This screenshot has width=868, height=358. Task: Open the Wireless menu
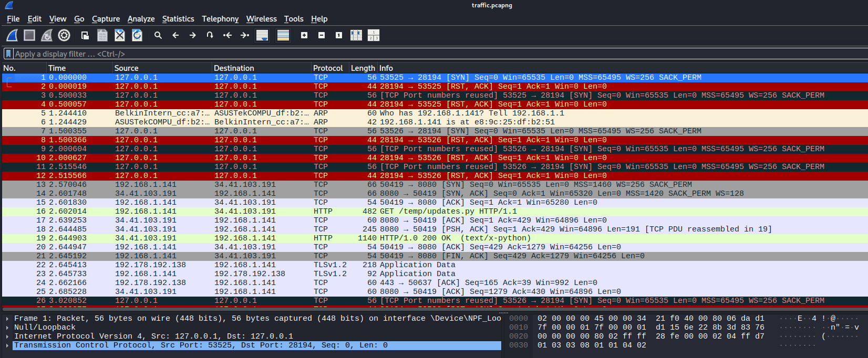click(262, 19)
